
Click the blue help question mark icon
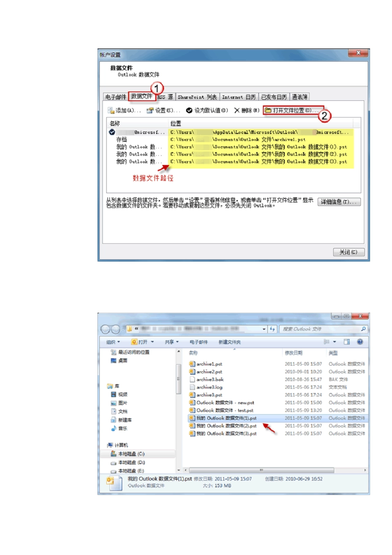pos(360,342)
